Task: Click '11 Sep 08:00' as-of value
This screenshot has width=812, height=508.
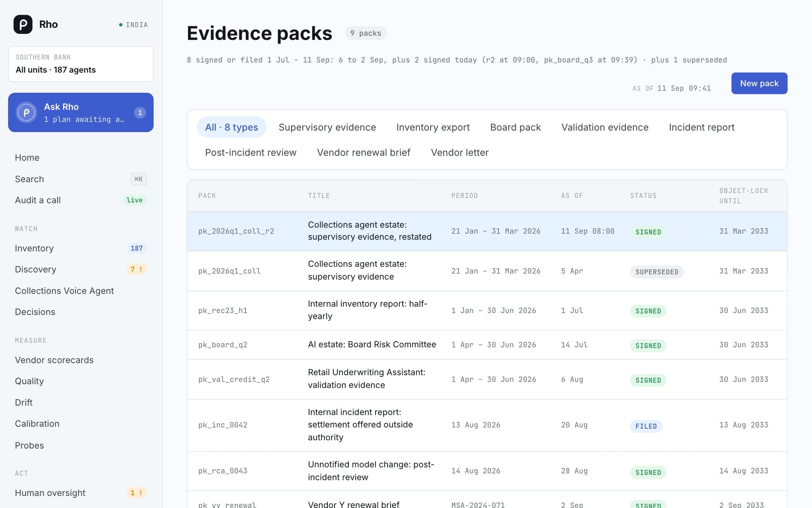Action: click(x=588, y=231)
